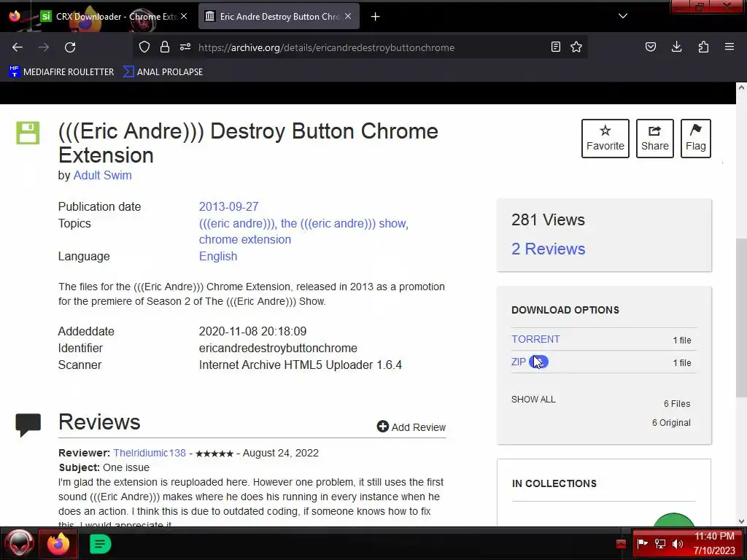Bookmark this page with the star icon
The width and height of the screenshot is (747, 560).
[576, 47]
